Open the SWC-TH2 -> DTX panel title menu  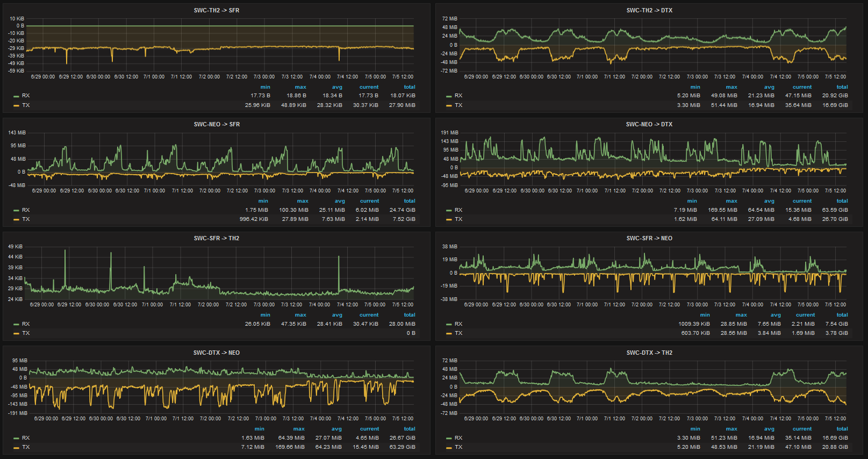[x=649, y=10]
